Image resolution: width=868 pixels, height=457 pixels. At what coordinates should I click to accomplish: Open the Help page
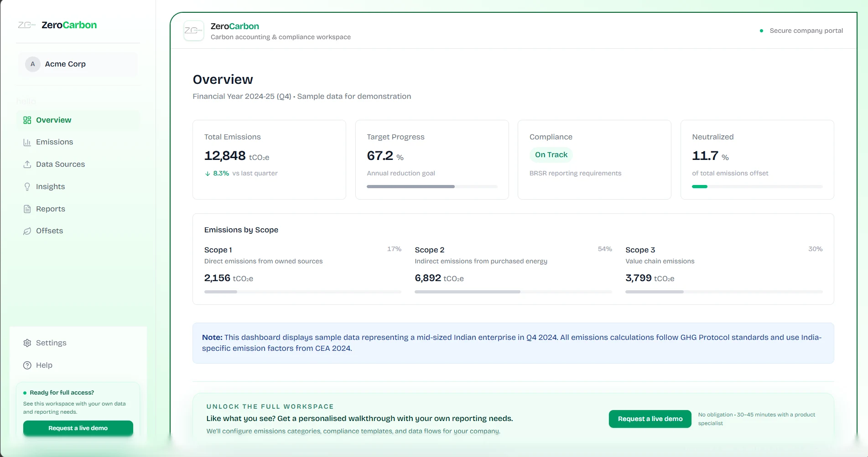[x=78, y=365]
